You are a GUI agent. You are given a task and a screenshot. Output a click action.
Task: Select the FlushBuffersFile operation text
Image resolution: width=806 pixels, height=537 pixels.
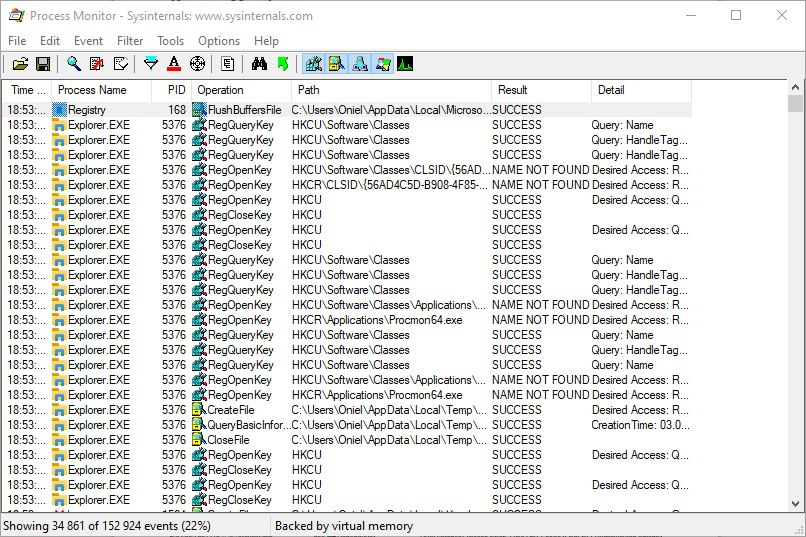point(245,110)
